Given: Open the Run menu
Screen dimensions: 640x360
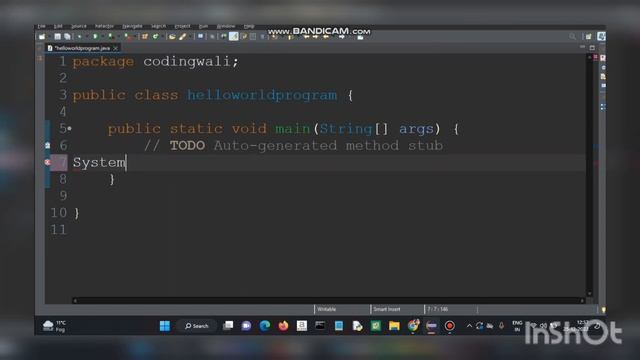Looking at the screenshot, I should coord(203,26).
